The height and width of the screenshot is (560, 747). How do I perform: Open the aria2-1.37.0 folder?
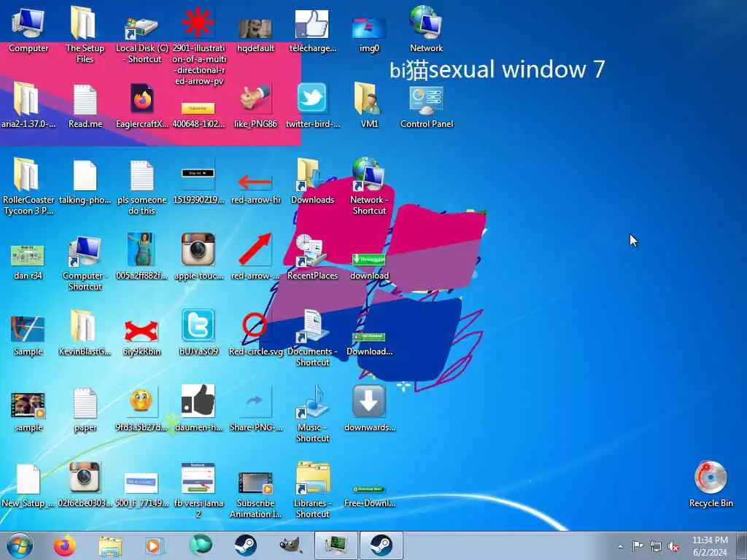(28, 105)
